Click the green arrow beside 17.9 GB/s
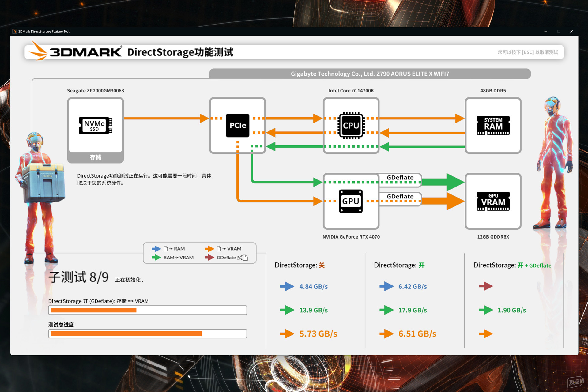The width and height of the screenshot is (588, 392). point(386,310)
